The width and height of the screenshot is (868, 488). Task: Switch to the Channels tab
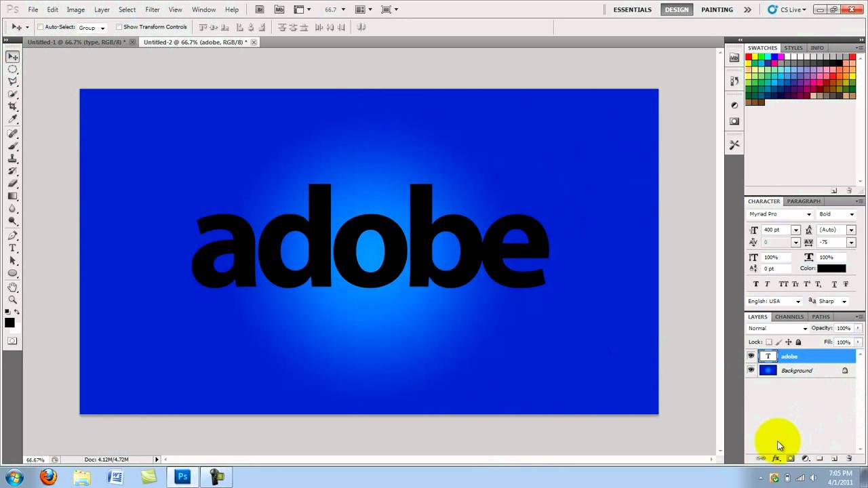(789, 317)
